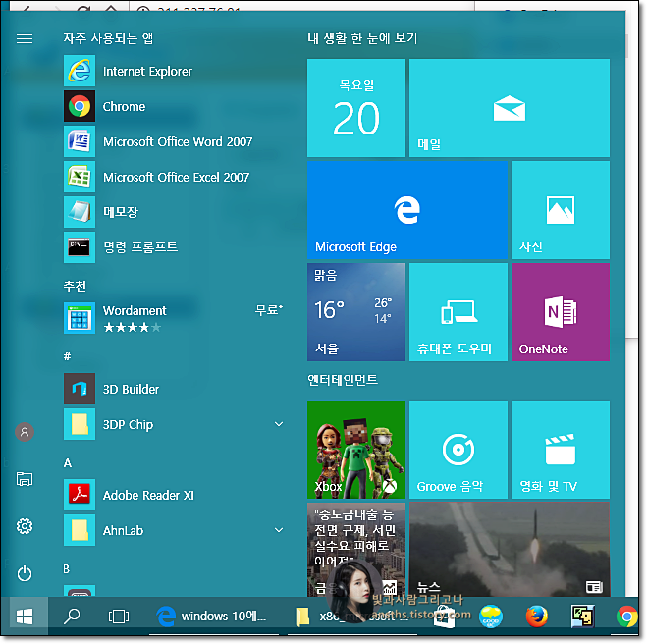The height and width of the screenshot is (644, 647).
Task: Open Task View on the taskbar
Action: [119, 617]
